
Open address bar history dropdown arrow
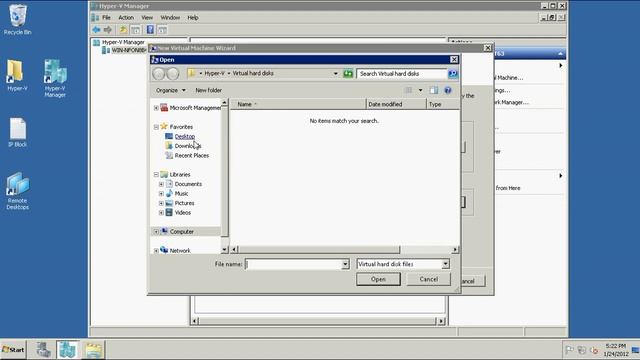[336, 73]
